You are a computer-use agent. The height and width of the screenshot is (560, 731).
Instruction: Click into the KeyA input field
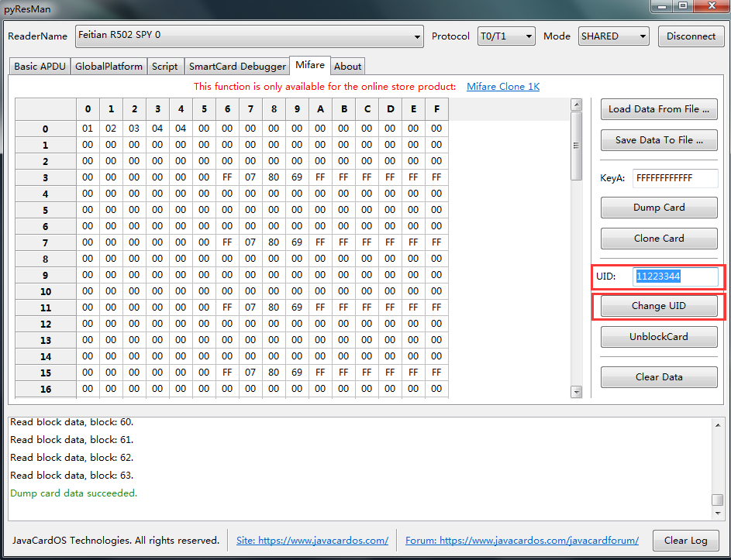pyautogui.click(x=674, y=178)
